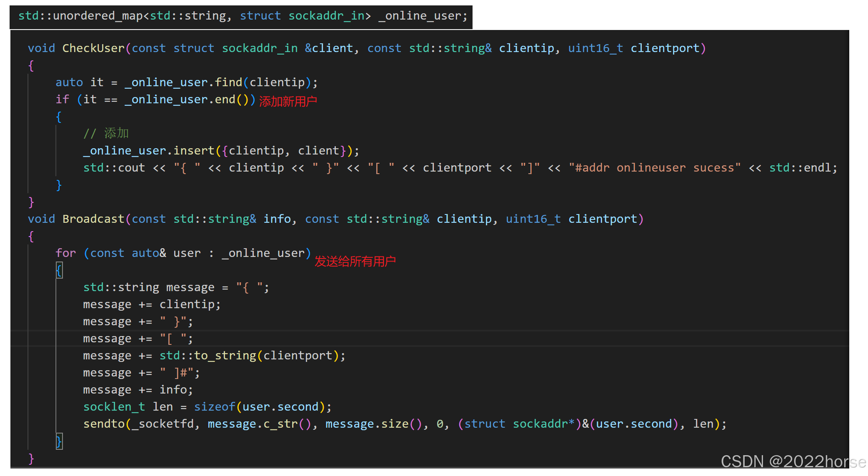The height and width of the screenshot is (476, 868).
Task: Click message.size() in sendto call
Action: [373, 424]
